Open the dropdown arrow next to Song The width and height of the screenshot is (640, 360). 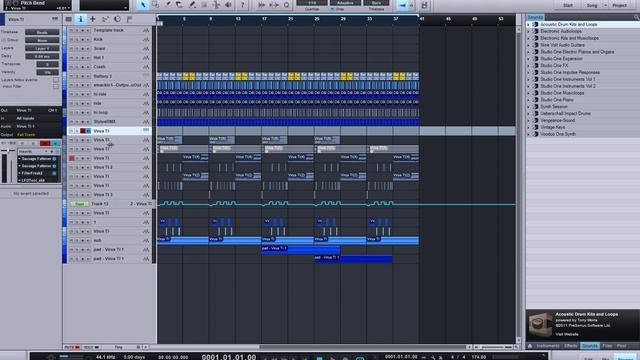pos(605,5)
